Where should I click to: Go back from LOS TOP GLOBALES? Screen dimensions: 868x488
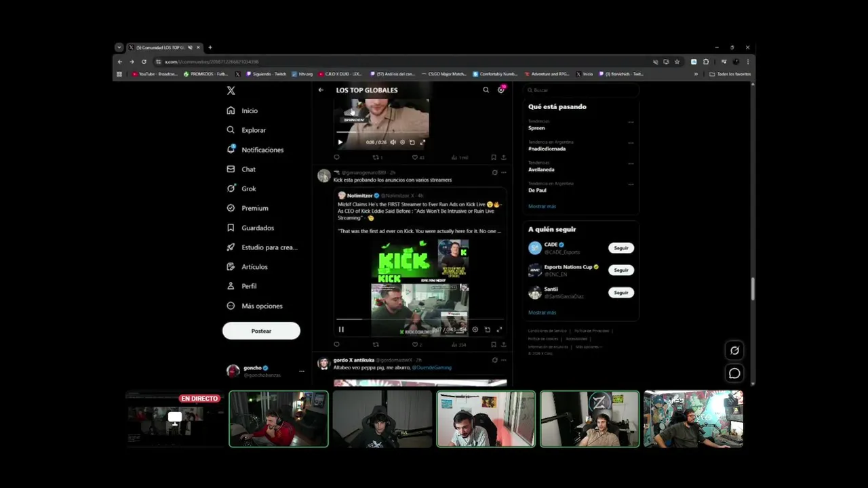321,90
